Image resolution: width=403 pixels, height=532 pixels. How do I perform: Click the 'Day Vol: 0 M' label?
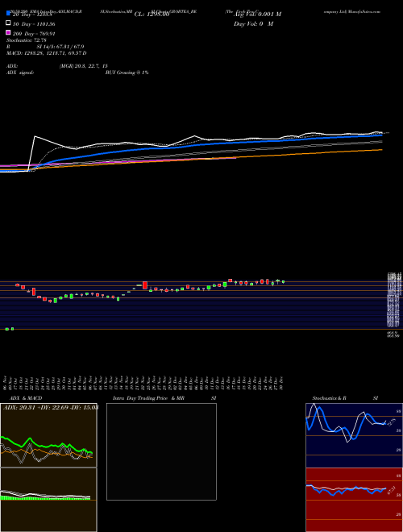[253, 23]
